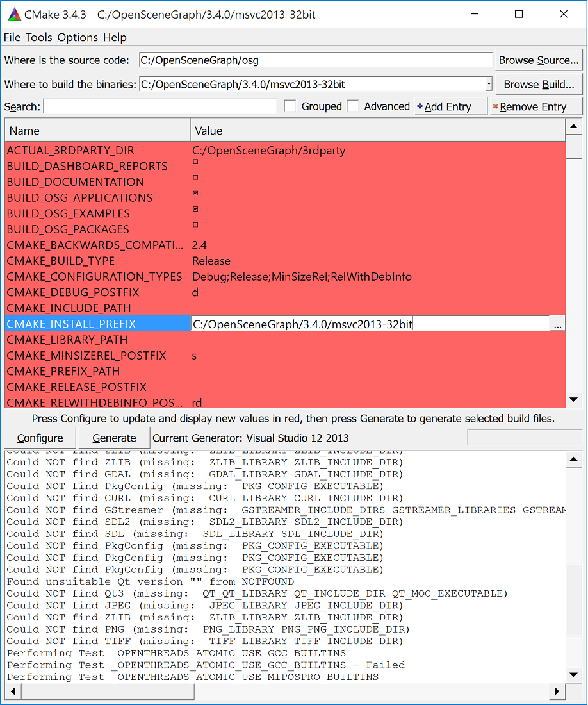Enable the Grouped checkbox
The image size is (588, 705).
point(290,106)
